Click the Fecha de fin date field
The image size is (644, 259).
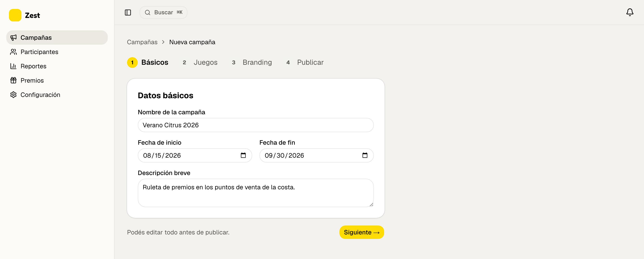(x=316, y=155)
